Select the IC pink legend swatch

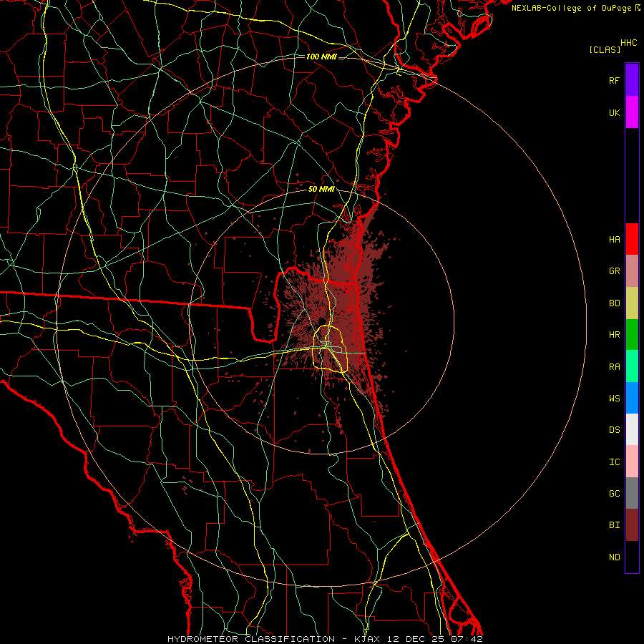(x=632, y=462)
